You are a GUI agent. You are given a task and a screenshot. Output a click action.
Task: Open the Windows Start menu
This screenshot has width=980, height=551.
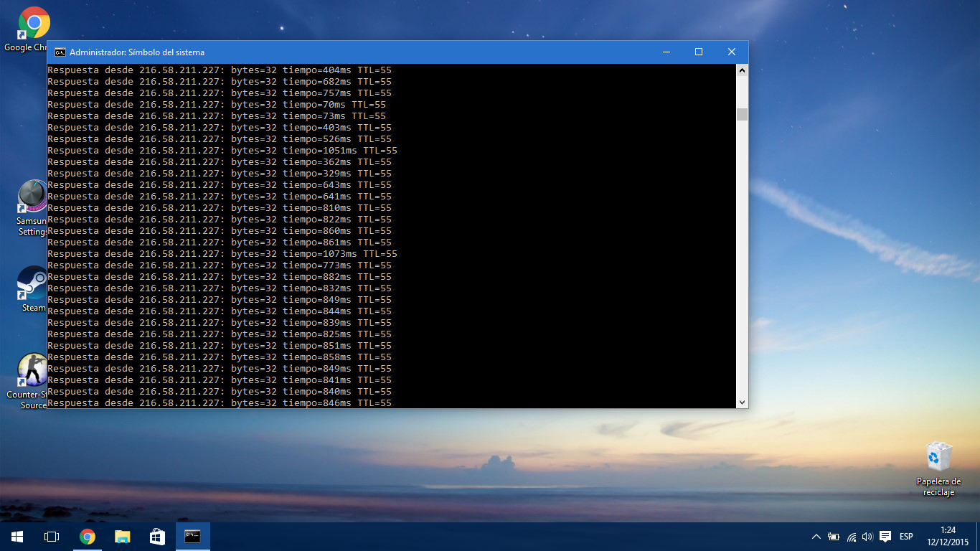click(x=17, y=537)
